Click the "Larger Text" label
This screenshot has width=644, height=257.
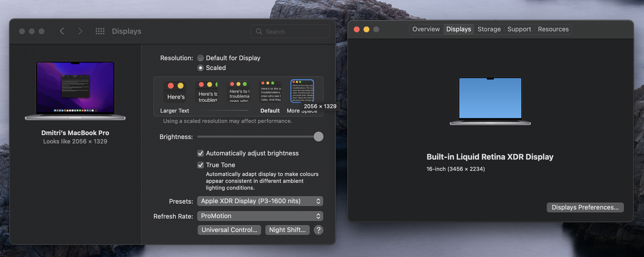point(174,111)
